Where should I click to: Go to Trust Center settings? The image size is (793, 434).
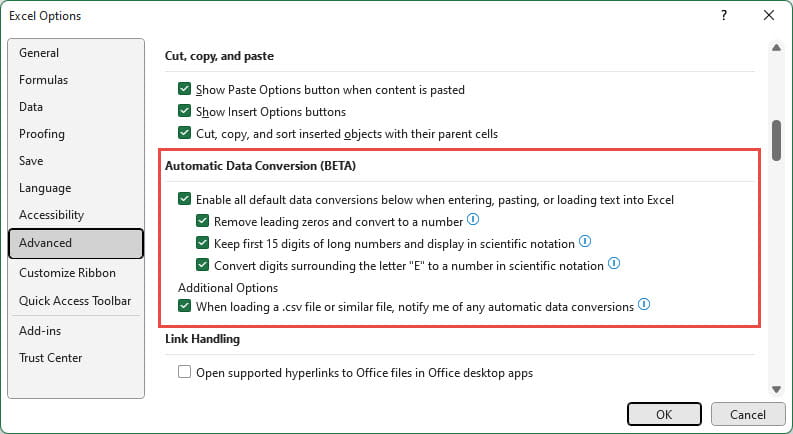coord(50,358)
